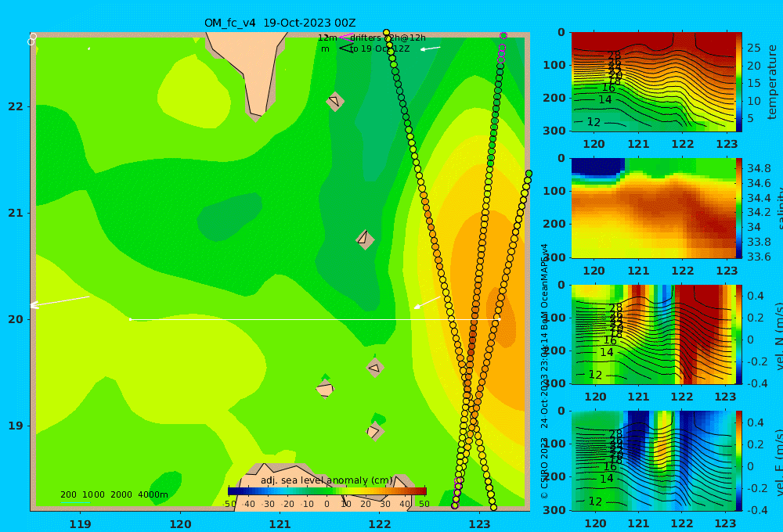Click the vel. N colorbar
Image resolution: width=783 pixels, height=532 pixels.
tap(739, 334)
